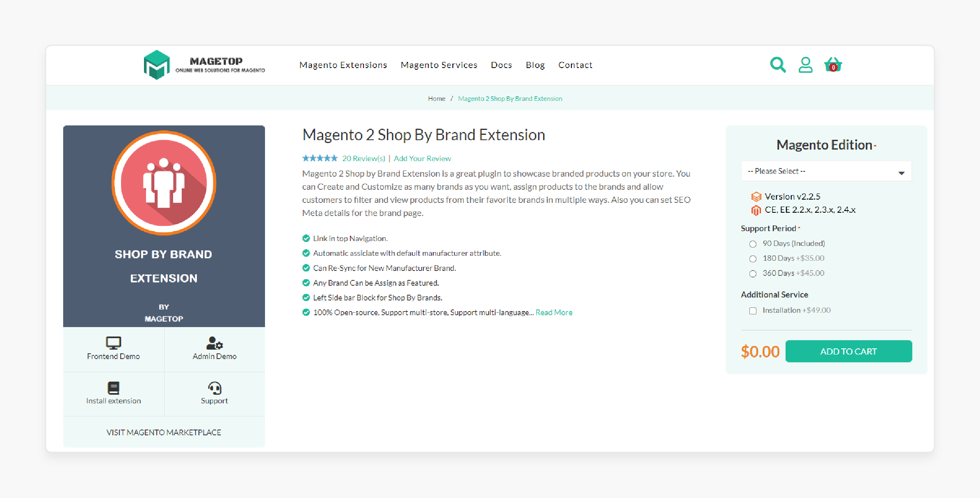Open the Support label
The width and height of the screenshot is (980, 498).
[x=215, y=401]
